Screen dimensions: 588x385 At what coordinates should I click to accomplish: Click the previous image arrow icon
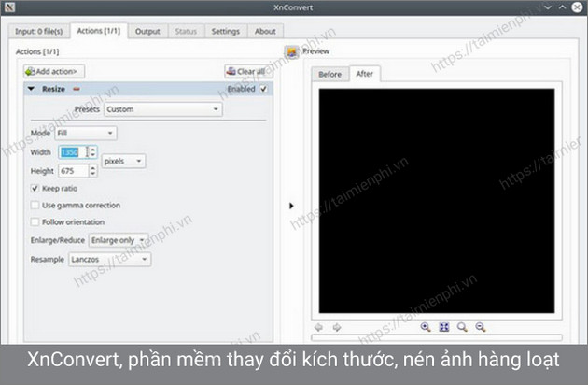(x=320, y=327)
